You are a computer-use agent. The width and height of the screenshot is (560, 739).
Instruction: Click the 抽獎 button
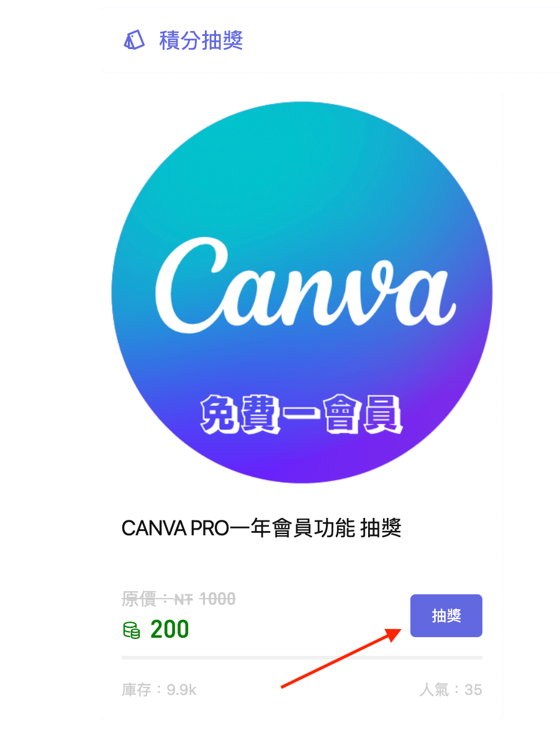pyautogui.click(x=446, y=615)
